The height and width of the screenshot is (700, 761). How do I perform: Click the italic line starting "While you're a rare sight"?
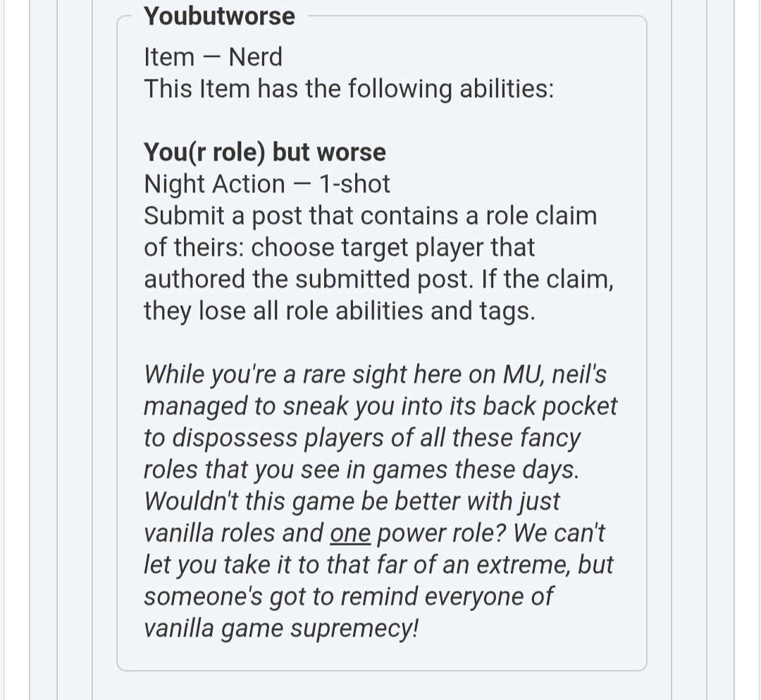pyautogui.click(x=375, y=374)
